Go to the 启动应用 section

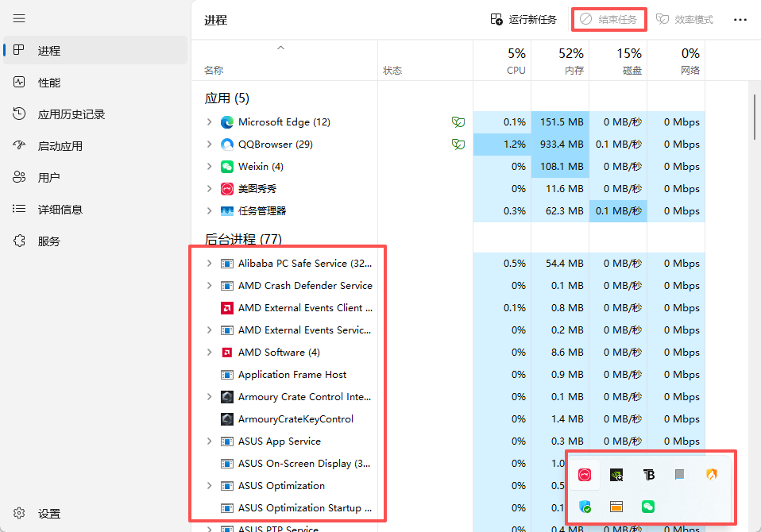(x=60, y=146)
